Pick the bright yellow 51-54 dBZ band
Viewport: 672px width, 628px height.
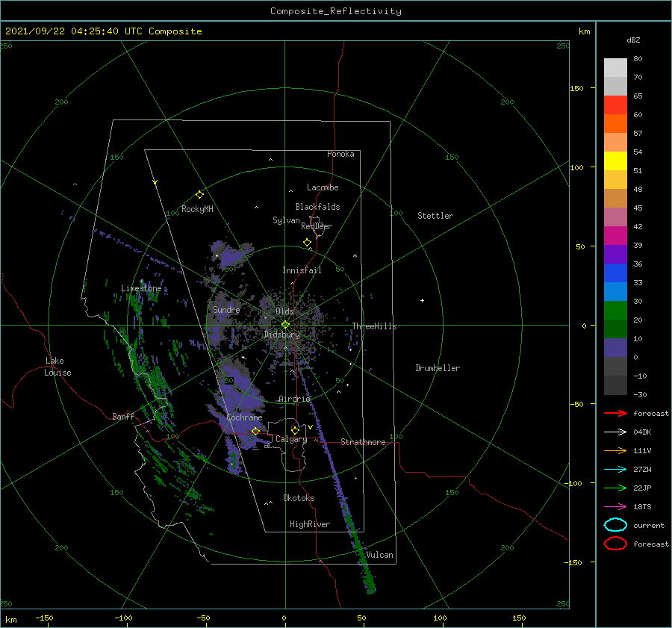pyautogui.click(x=615, y=161)
